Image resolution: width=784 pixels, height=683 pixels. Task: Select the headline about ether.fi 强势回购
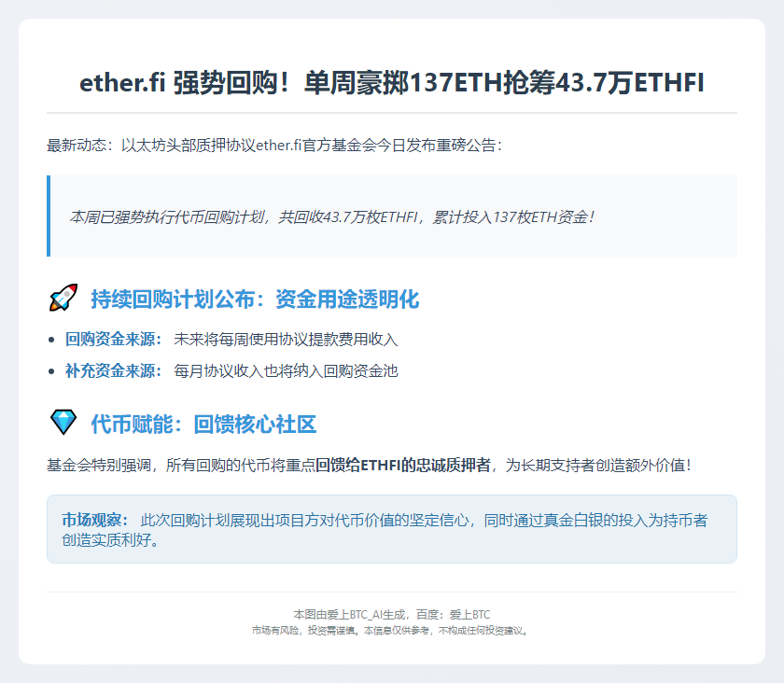392,82
